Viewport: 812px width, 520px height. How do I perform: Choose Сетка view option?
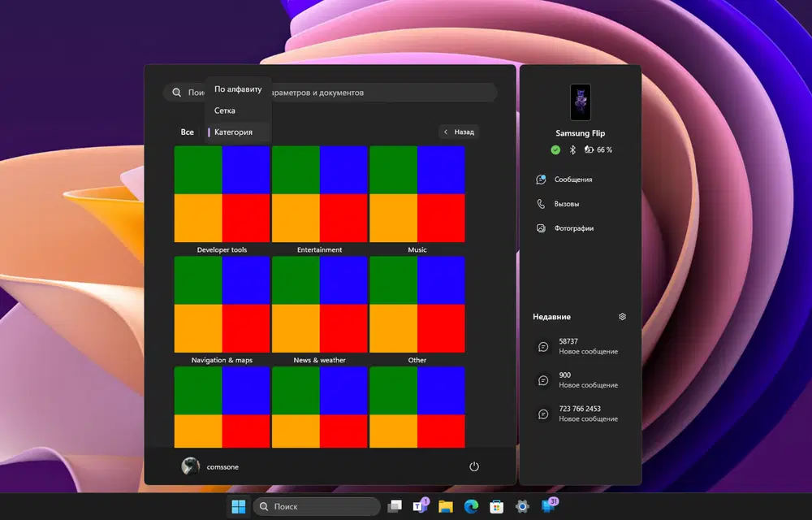(238, 110)
